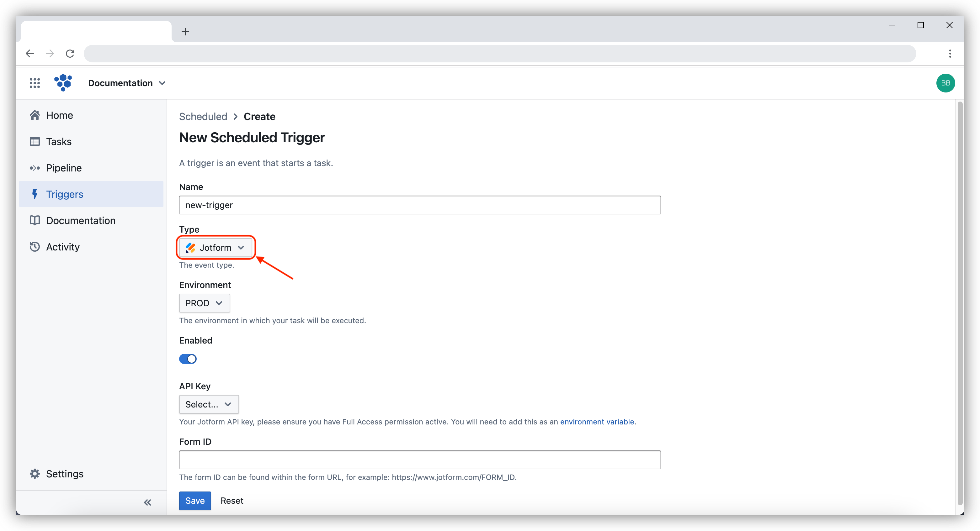Collapse the sidebar with double chevron
This screenshot has height=531, width=980.
pos(148,502)
